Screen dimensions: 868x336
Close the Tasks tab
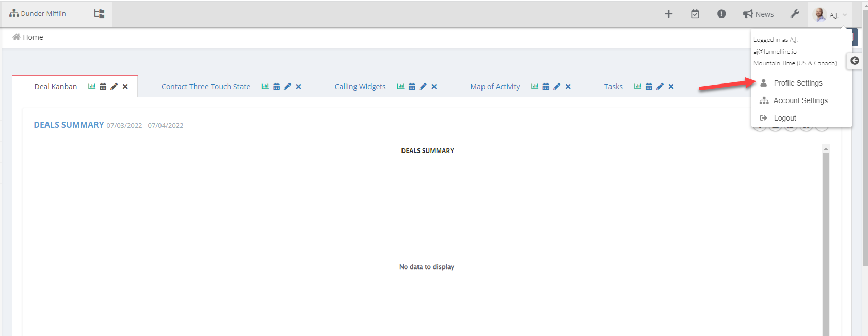click(671, 87)
